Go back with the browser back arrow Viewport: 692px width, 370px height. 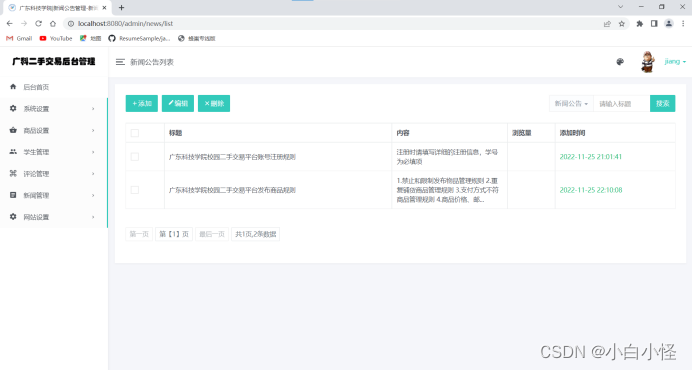(10, 23)
